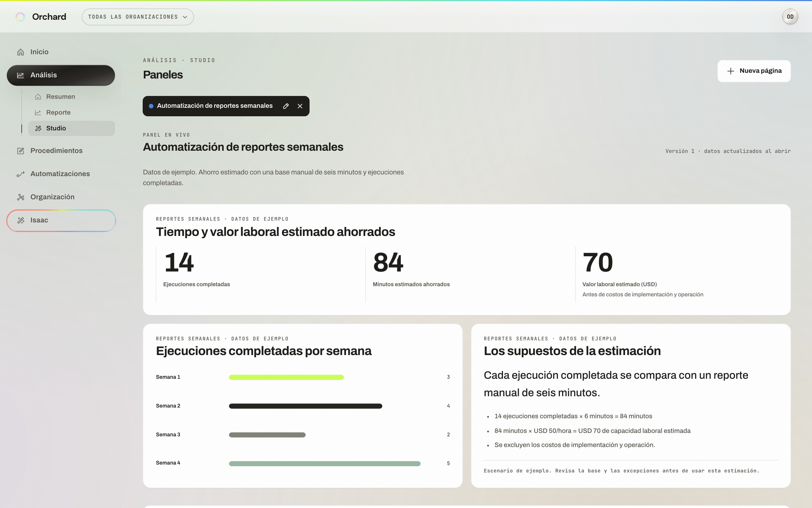Click the Los supuestos de la estimación title

tap(572, 351)
